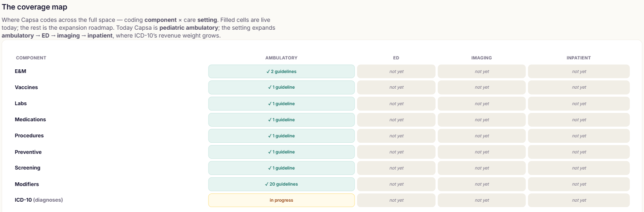The image size is (644, 212).
Task: Select the ICD-10 (diagnoses) row label
Action: [x=39, y=200]
